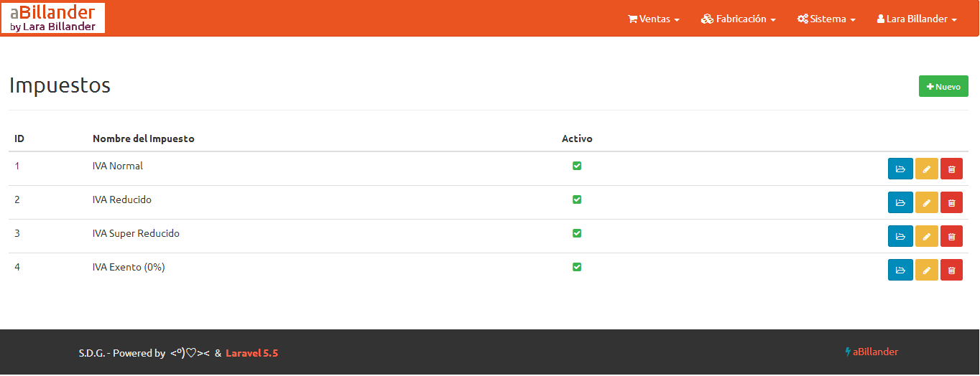
Task: Click the Activo checkmark for IVA Normal
Action: coord(577,166)
